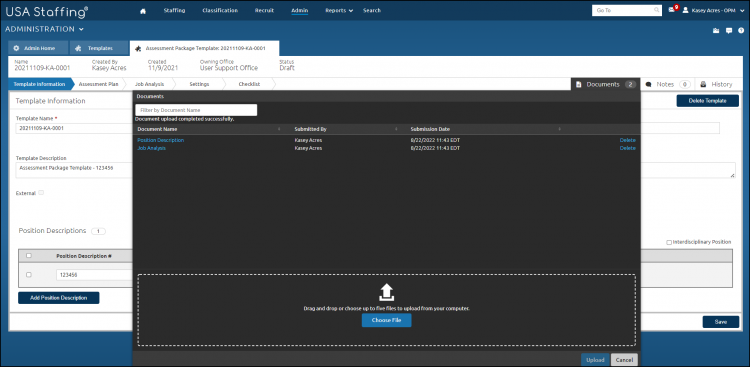Click the Upload button

coord(595,360)
